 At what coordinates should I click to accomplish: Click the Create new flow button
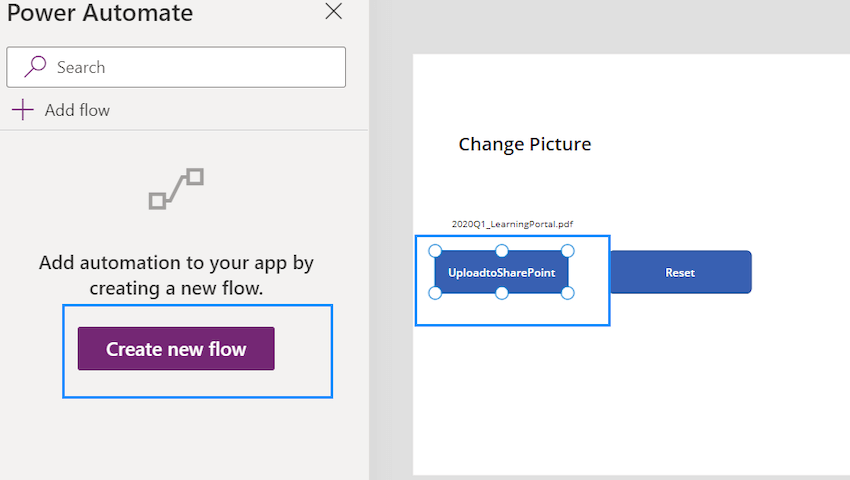click(x=176, y=349)
